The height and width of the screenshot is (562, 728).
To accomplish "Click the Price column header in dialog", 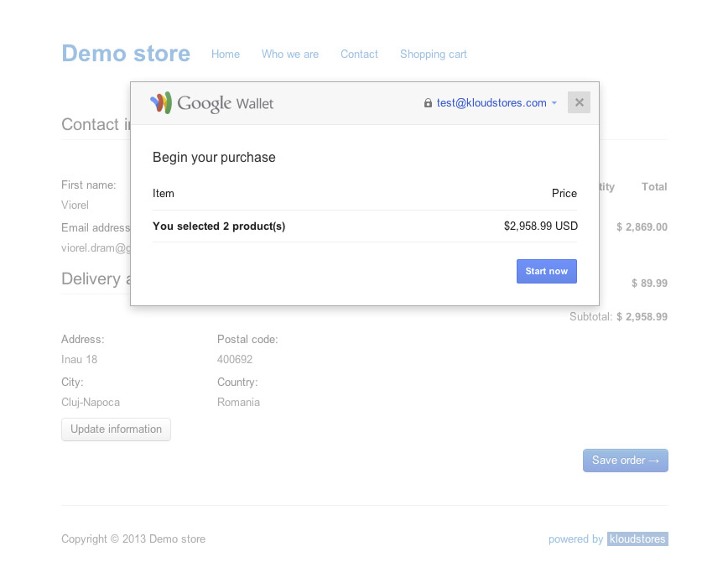I will coord(564,193).
